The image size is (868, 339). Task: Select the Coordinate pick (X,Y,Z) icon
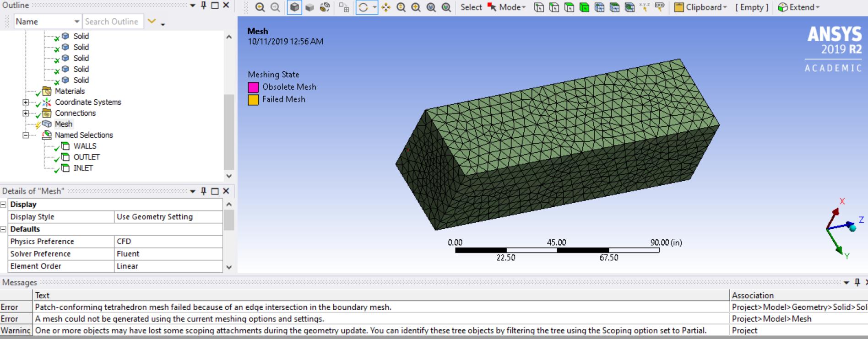coord(644,7)
